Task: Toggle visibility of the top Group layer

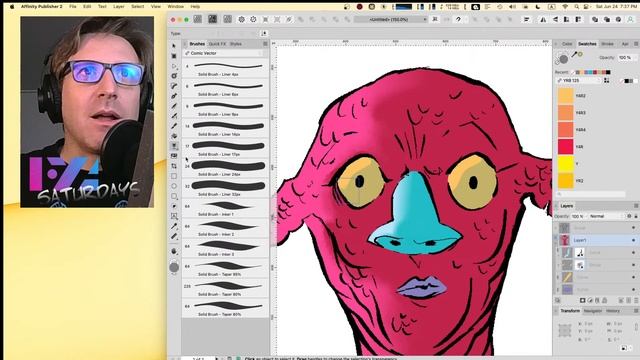Action: (633, 228)
